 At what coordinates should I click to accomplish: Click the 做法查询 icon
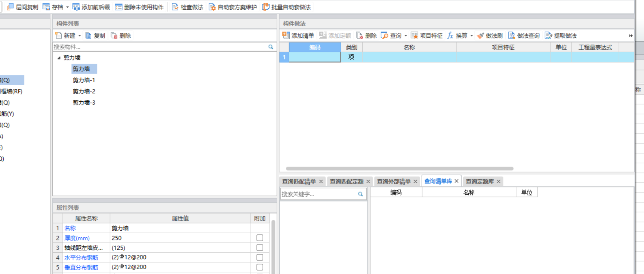(x=511, y=36)
